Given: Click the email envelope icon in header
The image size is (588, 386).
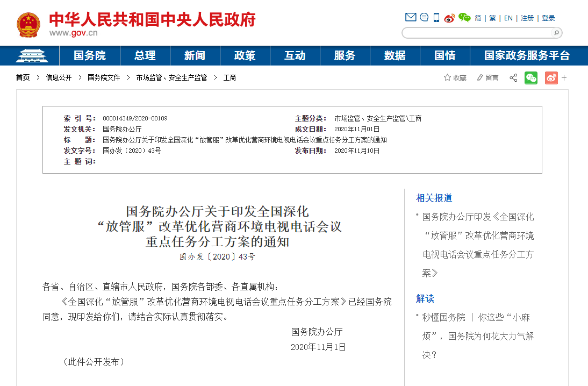Looking at the screenshot, I should (411, 18).
